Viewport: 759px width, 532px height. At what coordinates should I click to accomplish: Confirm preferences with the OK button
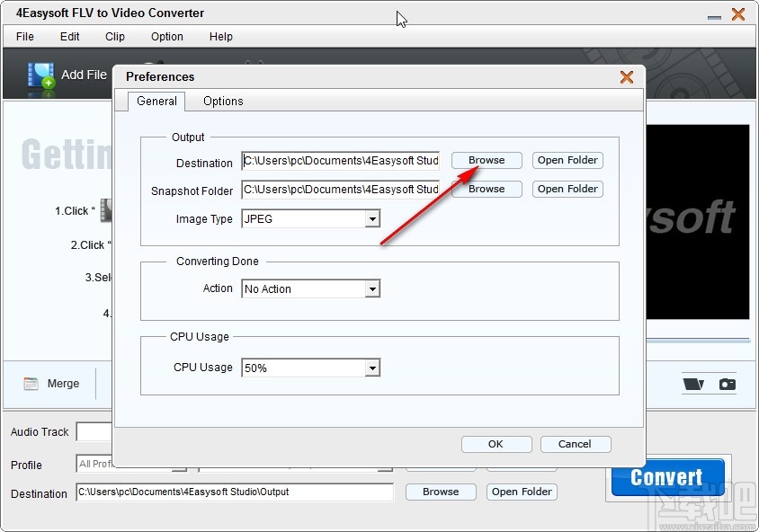click(496, 444)
